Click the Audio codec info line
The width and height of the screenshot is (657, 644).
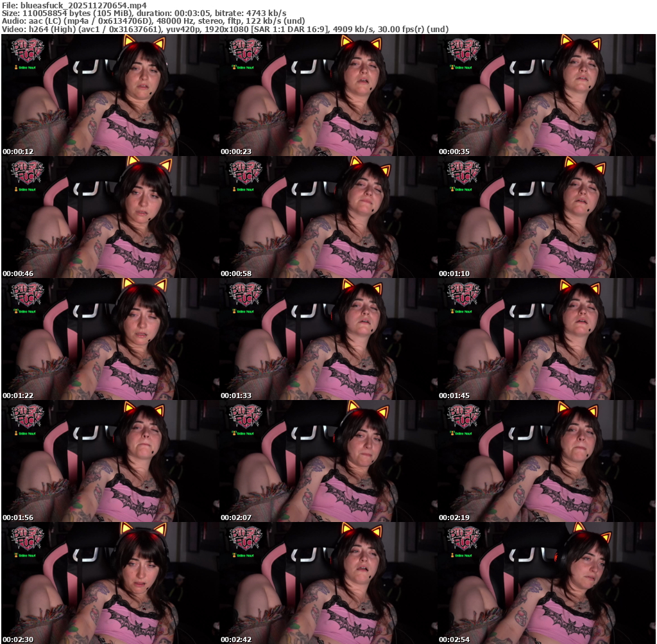point(153,21)
